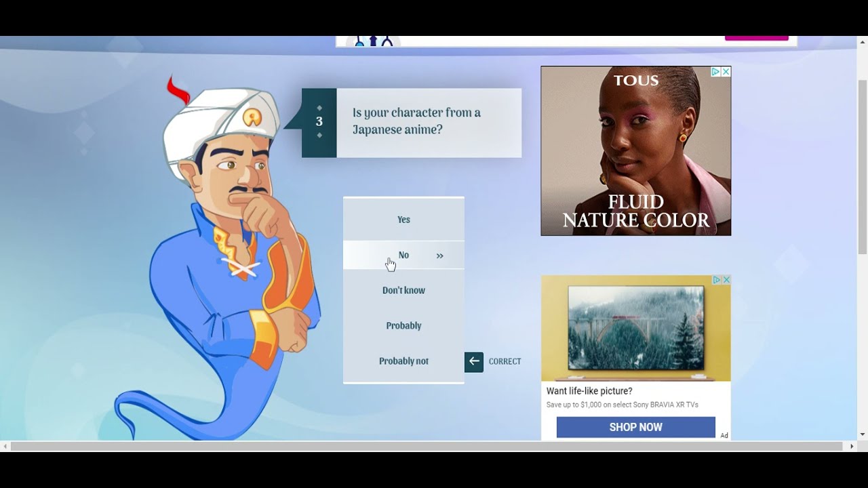Image resolution: width=868 pixels, height=488 pixels.
Task: Close the TOUS ad with the X icon
Action: (726, 71)
